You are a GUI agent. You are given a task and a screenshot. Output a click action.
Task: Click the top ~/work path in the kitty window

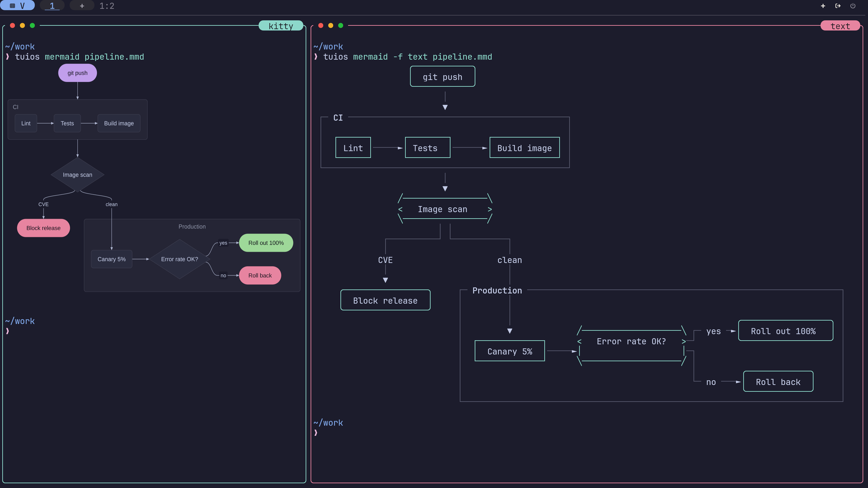[20, 47]
